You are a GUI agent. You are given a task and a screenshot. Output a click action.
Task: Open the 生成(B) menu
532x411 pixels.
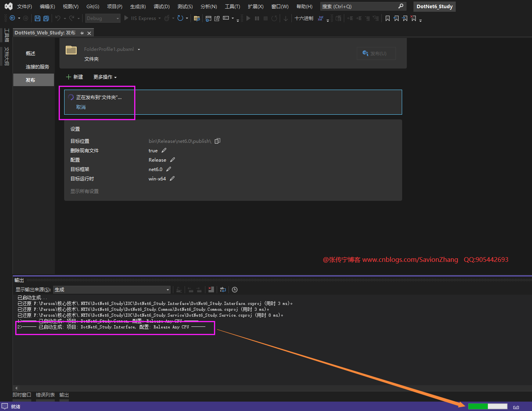pyautogui.click(x=138, y=7)
